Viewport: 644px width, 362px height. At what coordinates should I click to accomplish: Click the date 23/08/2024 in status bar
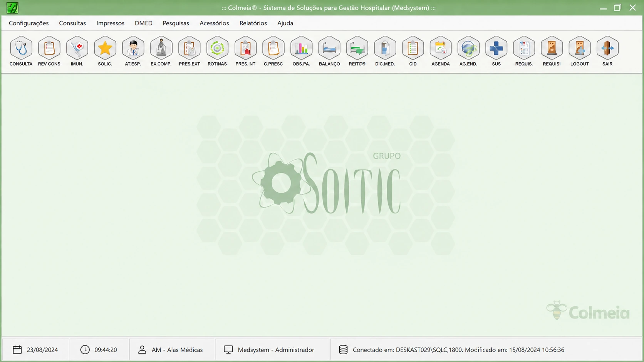pyautogui.click(x=42, y=350)
